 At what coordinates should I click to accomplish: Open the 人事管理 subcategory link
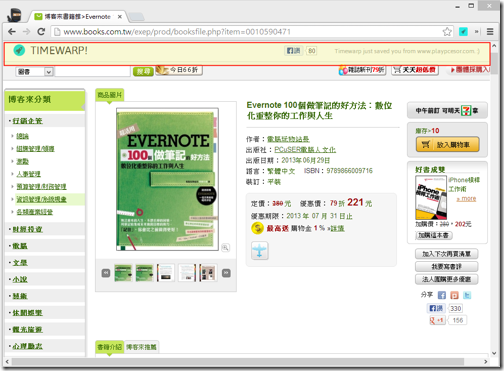click(x=29, y=174)
